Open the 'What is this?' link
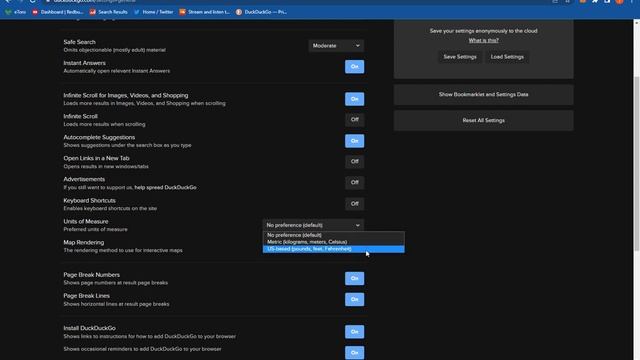640x360 pixels. pos(483,40)
